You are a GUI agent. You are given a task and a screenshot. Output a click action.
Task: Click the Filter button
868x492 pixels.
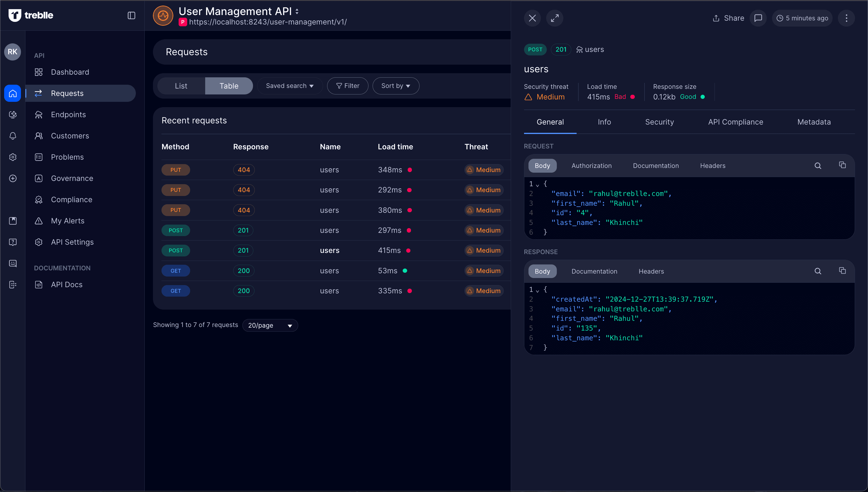347,86
